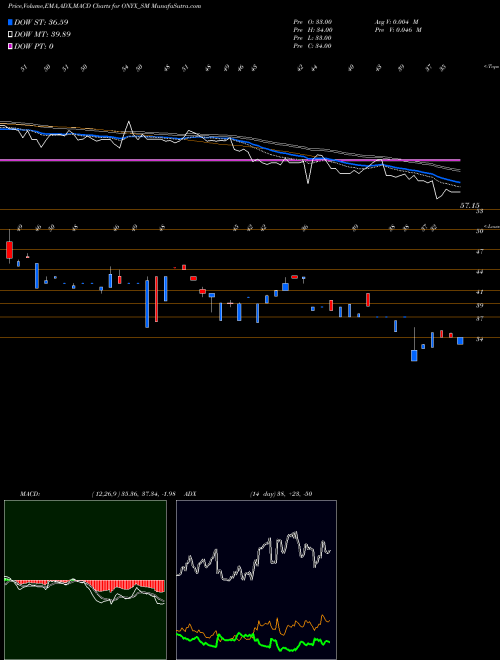Click the magenta horizontal line on EMA chart
The height and width of the screenshot is (660, 500).
pos(230,160)
